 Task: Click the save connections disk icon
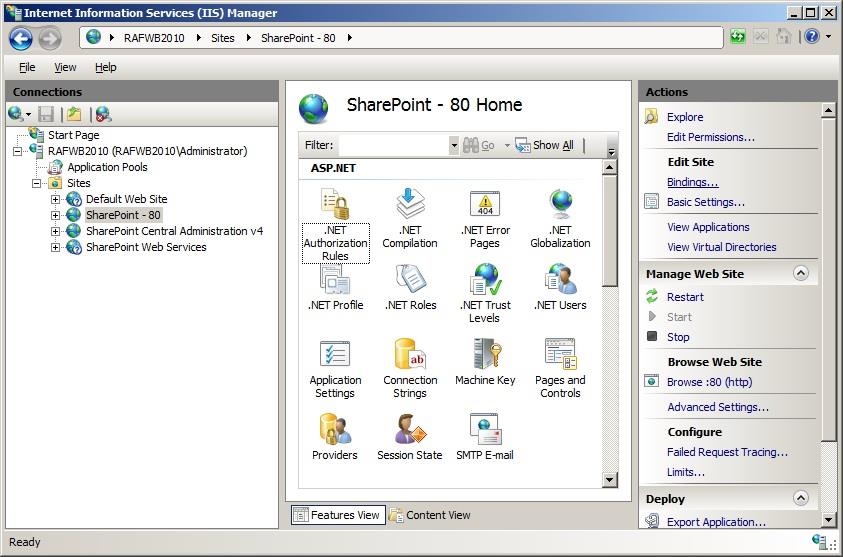point(46,114)
